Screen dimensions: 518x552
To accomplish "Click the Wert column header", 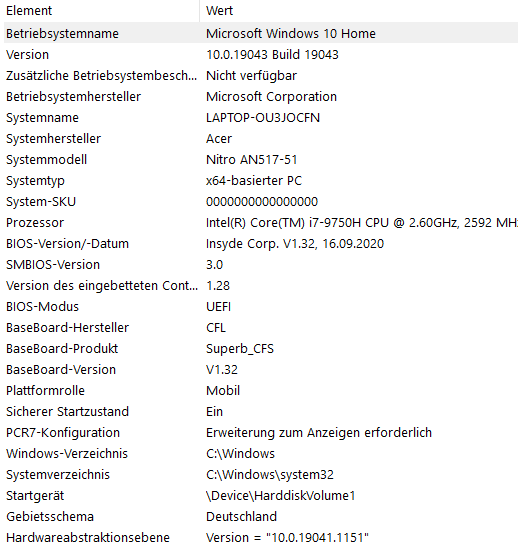I will point(359,11).
